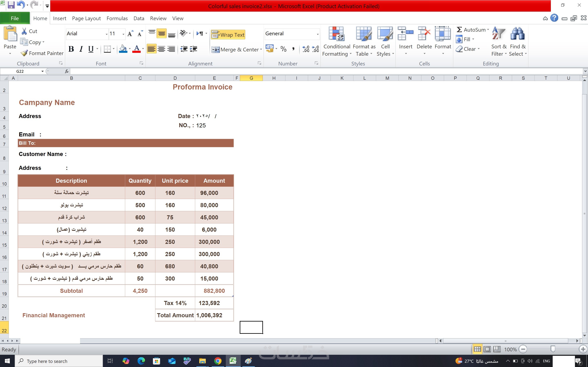The height and width of the screenshot is (367, 588).
Task: Click the Insert Function fx icon
Action: (x=67, y=71)
